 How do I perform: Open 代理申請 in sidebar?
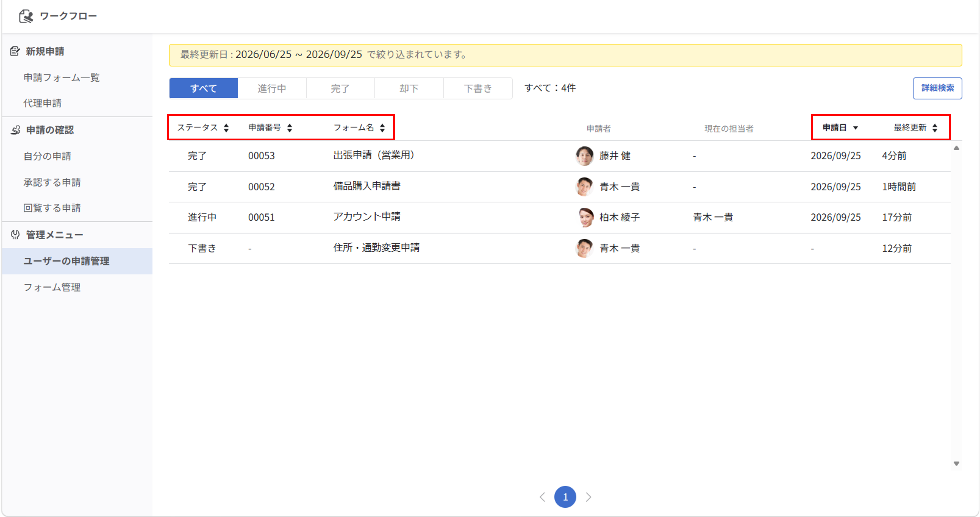(43, 103)
